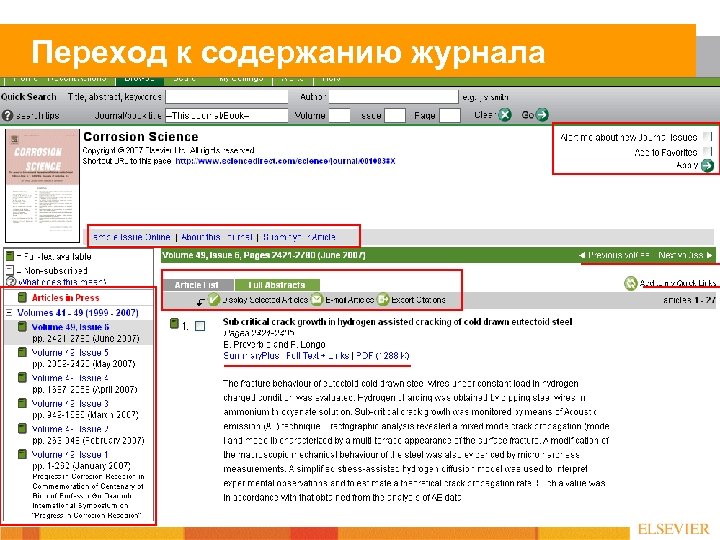Open the Sample Issue Online link
The image size is (720, 540).
tap(131, 237)
